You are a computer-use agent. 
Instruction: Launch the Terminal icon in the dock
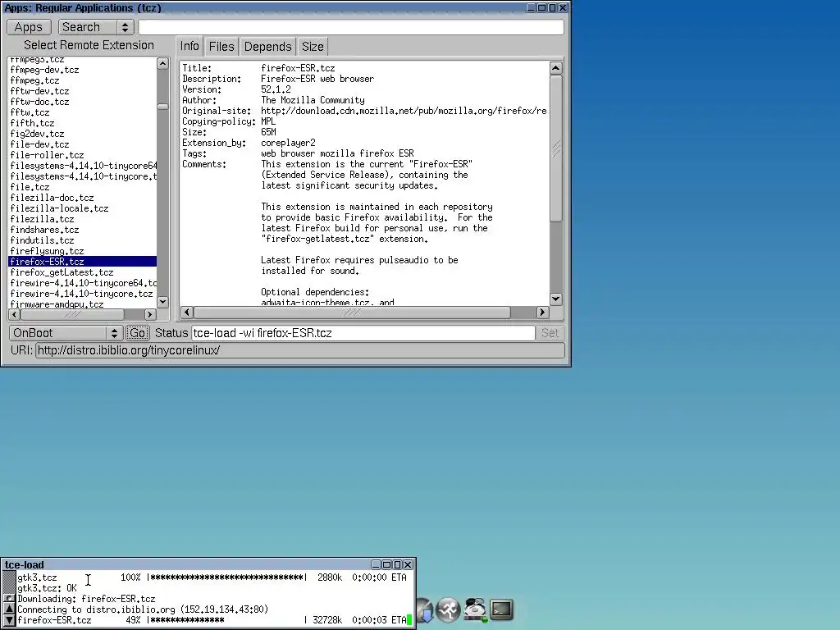click(501, 609)
